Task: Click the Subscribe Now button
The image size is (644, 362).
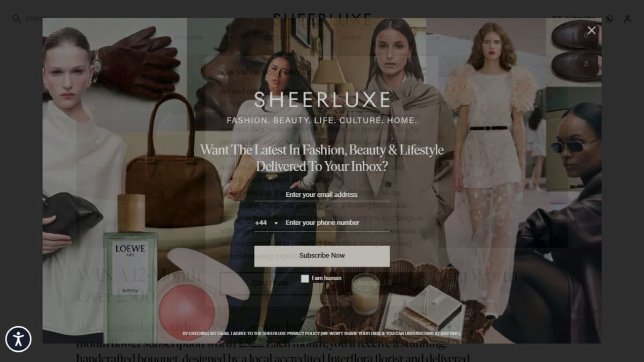Action: (x=322, y=256)
